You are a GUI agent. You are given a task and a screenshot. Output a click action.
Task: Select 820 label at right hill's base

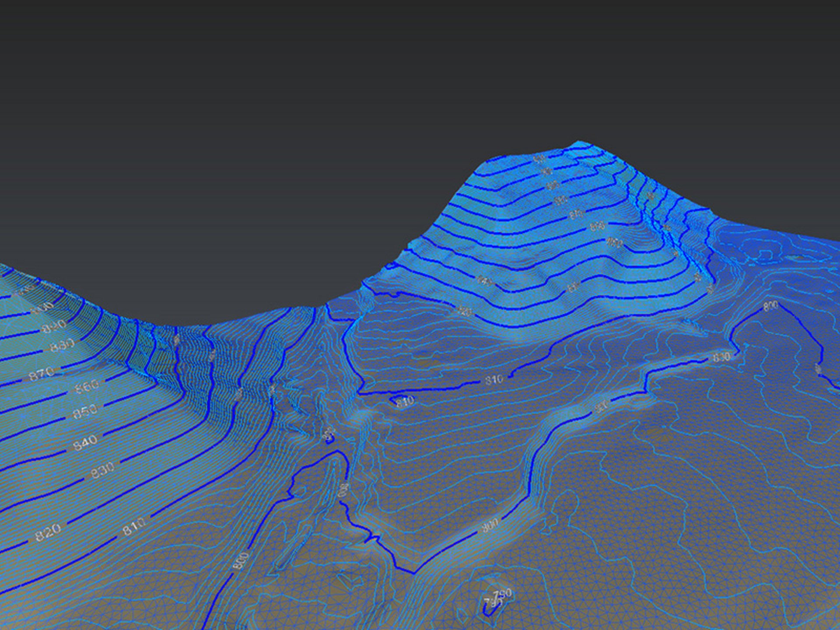click(x=465, y=311)
